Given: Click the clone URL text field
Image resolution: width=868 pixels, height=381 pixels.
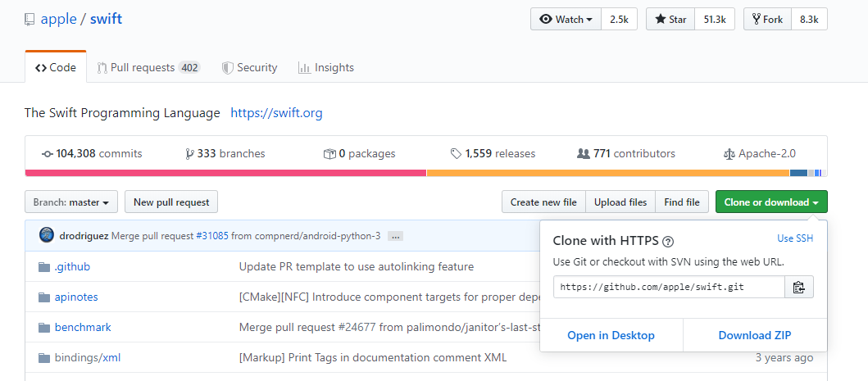Looking at the screenshot, I should [x=668, y=287].
